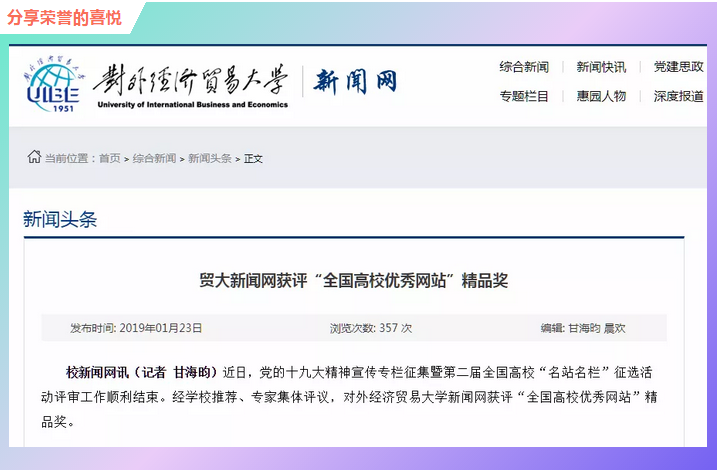The image size is (717, 470).
Task: Click the 浏览次数 357 view counter
Action: click(x=371, y=327)
